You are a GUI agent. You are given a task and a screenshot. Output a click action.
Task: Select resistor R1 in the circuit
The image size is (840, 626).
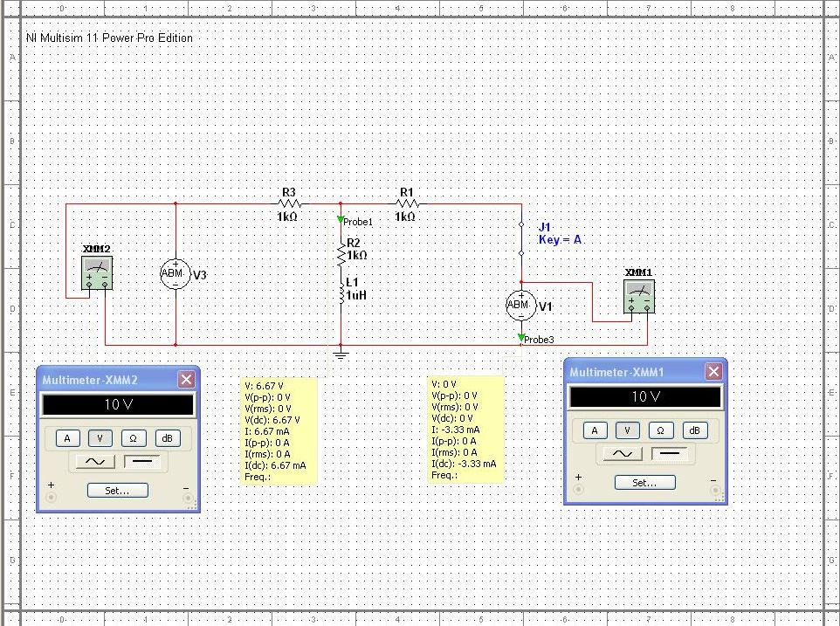(406, 204)
